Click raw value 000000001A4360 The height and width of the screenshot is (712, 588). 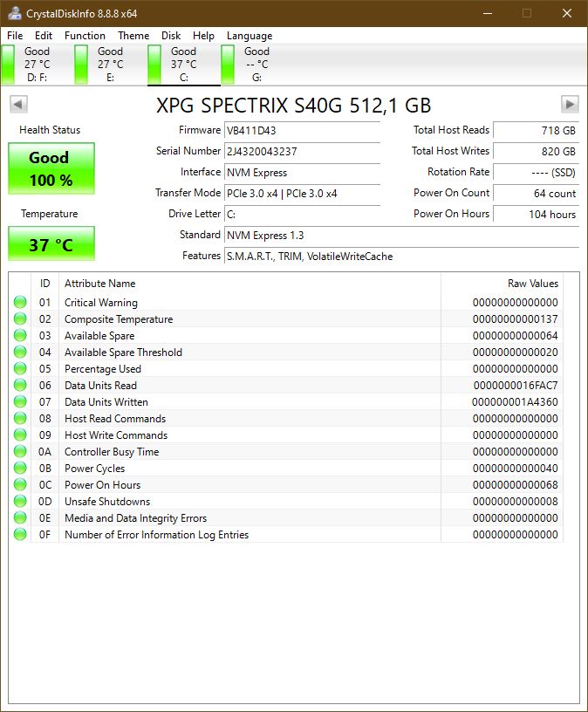[x=515, y=402]
